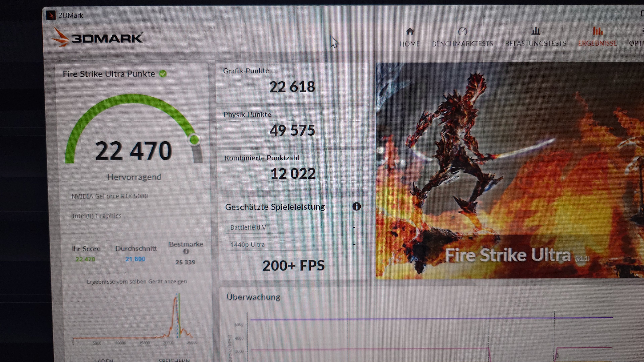Click 'Ergebnisse vom selben Gerät anzeigen' link
644x362 pixels.
[x=137, y=282]
